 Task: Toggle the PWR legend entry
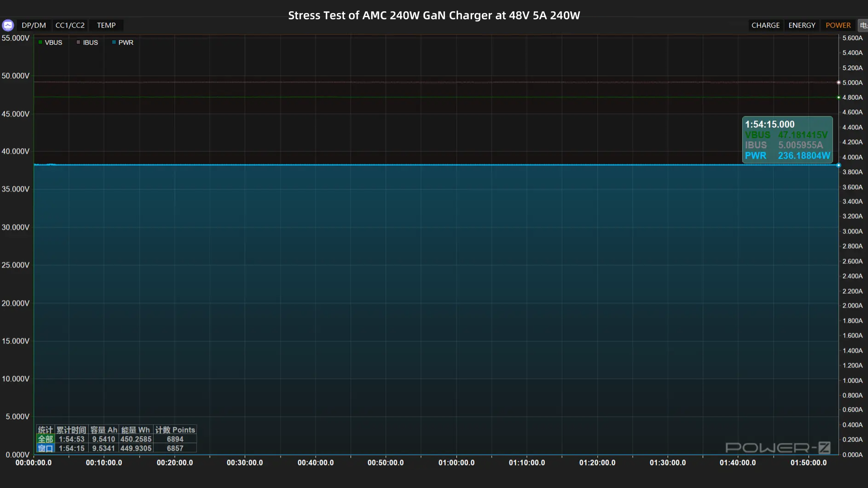123,42
